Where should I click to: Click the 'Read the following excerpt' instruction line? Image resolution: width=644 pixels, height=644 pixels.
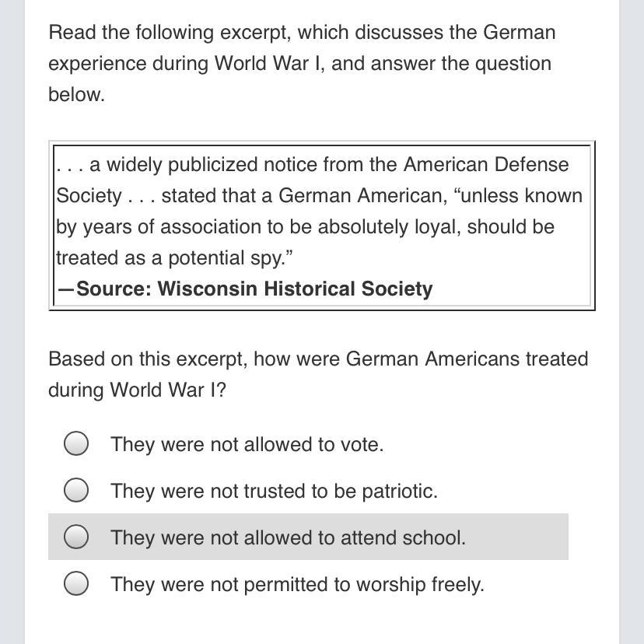click(302, 33)
